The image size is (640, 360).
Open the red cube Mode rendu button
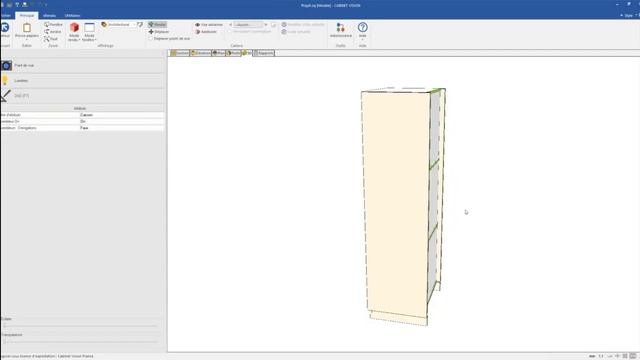tap(74, 31)
